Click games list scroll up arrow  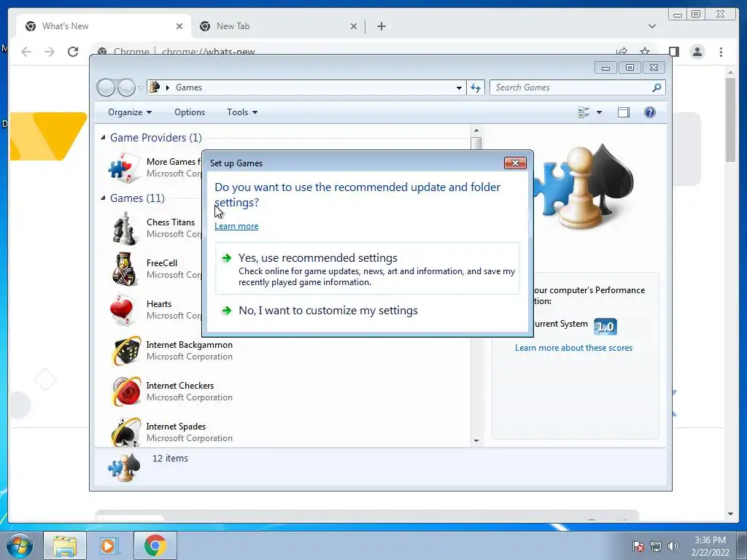(x=476, y=131)
